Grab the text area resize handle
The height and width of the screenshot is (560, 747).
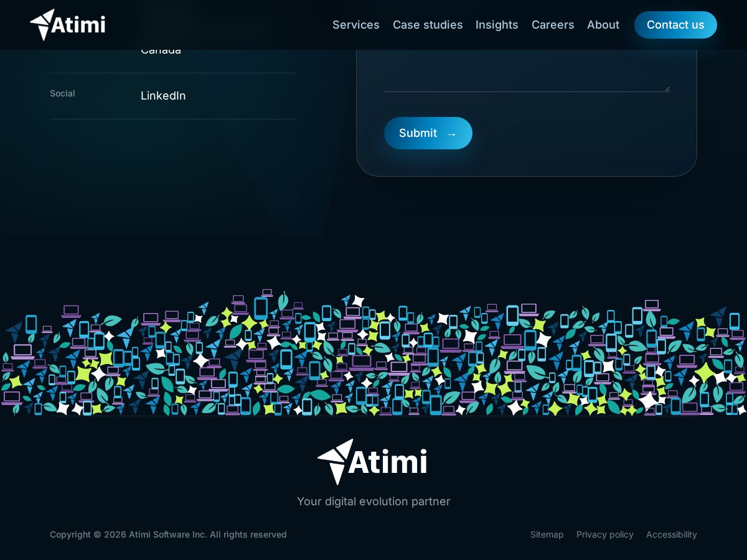[667, 89]
